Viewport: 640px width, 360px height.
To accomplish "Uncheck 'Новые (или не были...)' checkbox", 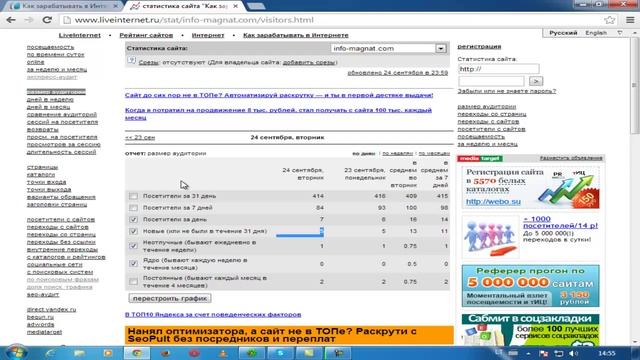I will click(x=133, y=231).
